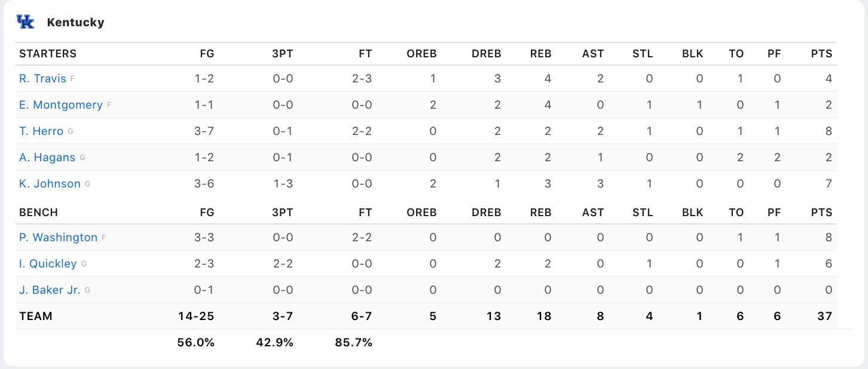The image size is (868, 369).
Task: Click the starters AST column header
Action: [x=593, y=54]
